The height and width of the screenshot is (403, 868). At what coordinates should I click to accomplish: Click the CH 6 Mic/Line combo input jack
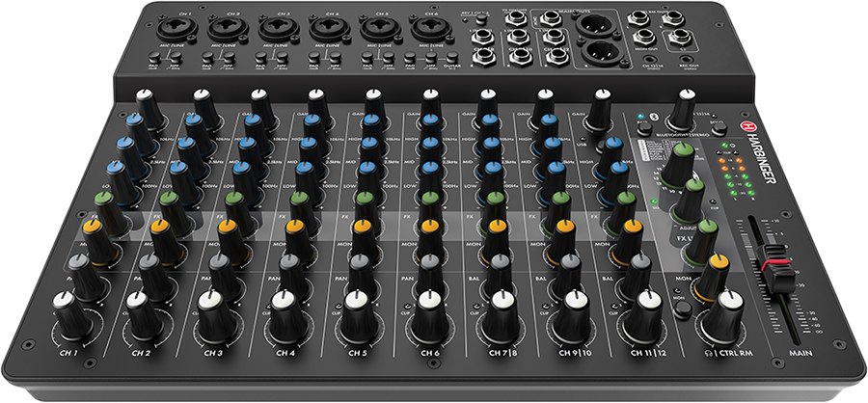[x=431, y=29]
